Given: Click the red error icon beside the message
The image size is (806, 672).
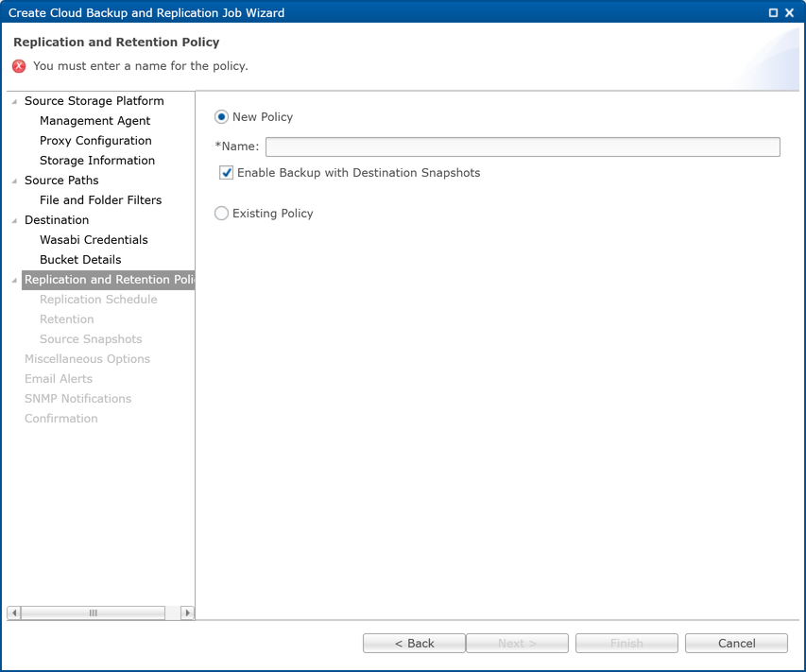Looking at the screenshot, I should click(x=19, y=66).
